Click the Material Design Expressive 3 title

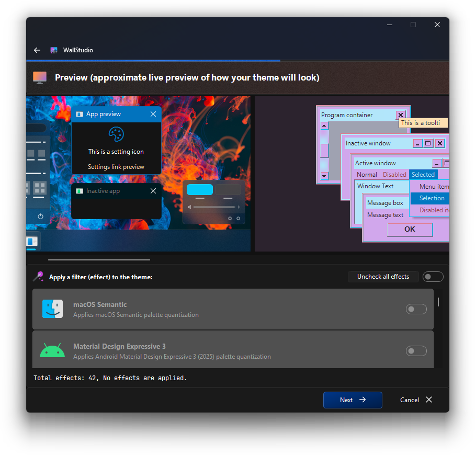coord(119,347)
